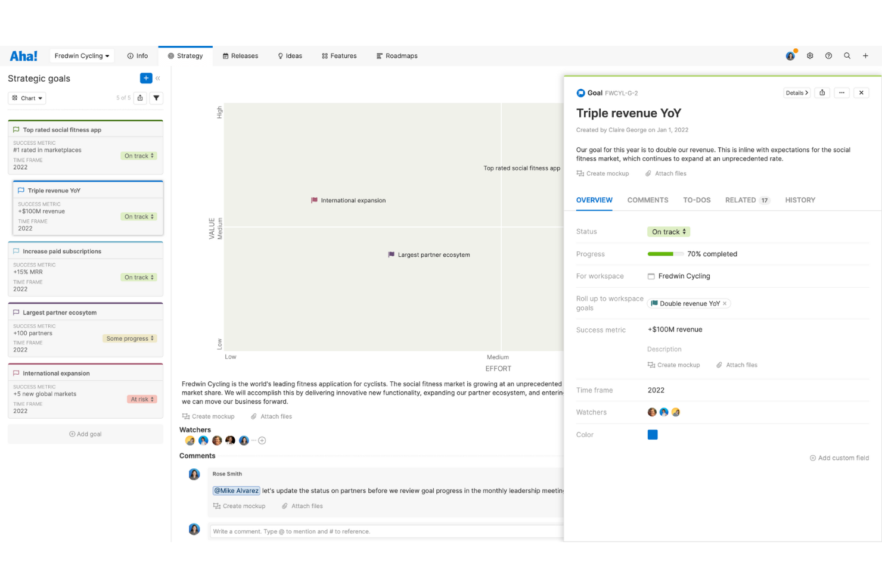Click the share icon in the goal panel
The width and height of the screenshot is (882, 588).
[822, 93]
